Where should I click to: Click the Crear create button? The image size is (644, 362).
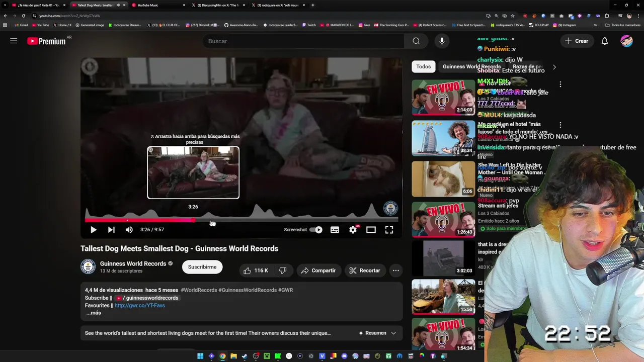click(x=577, y=41)
